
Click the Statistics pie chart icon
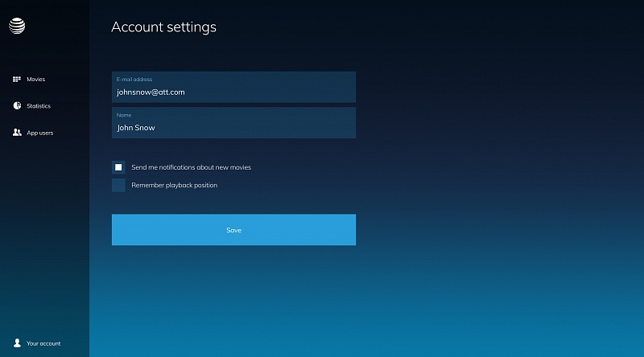[17, 106]
